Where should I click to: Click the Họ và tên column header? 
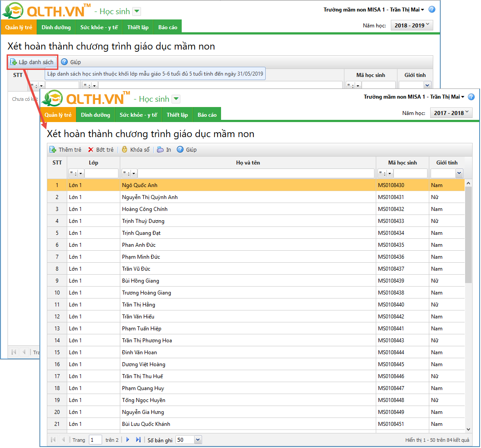(x=248, y=163)
